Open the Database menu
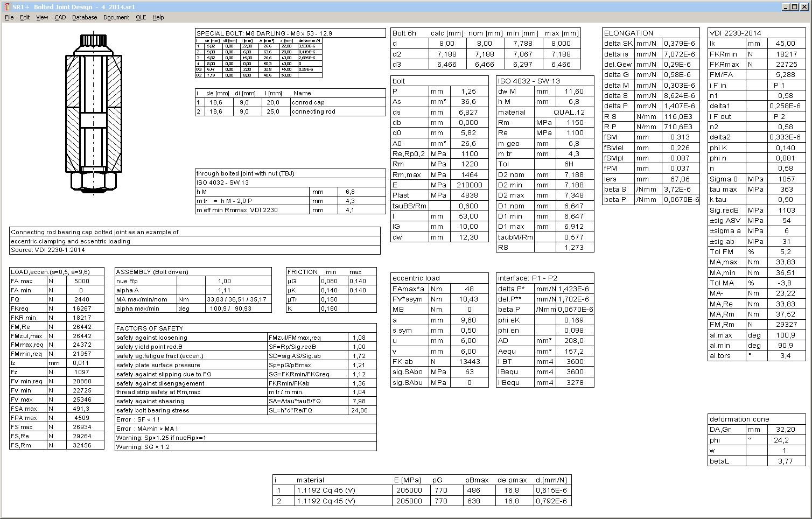 point(84,17)
